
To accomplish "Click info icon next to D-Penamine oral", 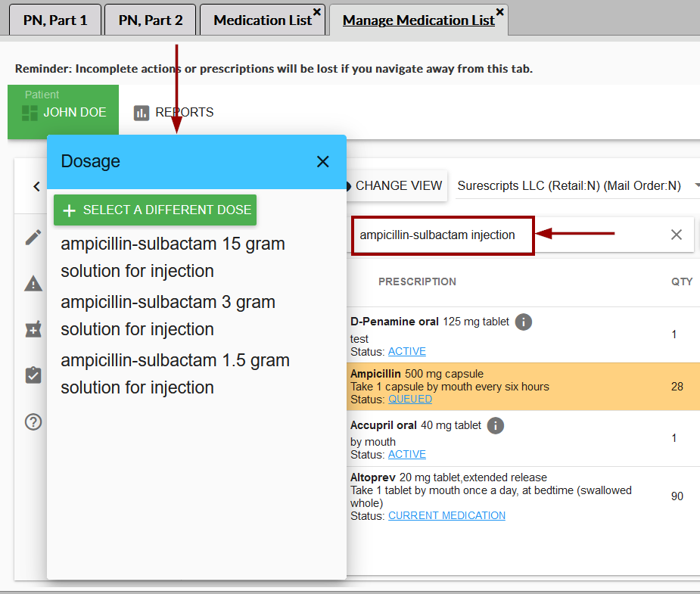I will coord(524,322).
